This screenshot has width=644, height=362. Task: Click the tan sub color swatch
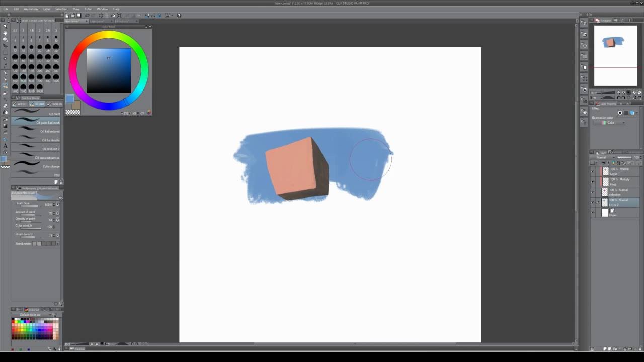[x=76, y=105]
